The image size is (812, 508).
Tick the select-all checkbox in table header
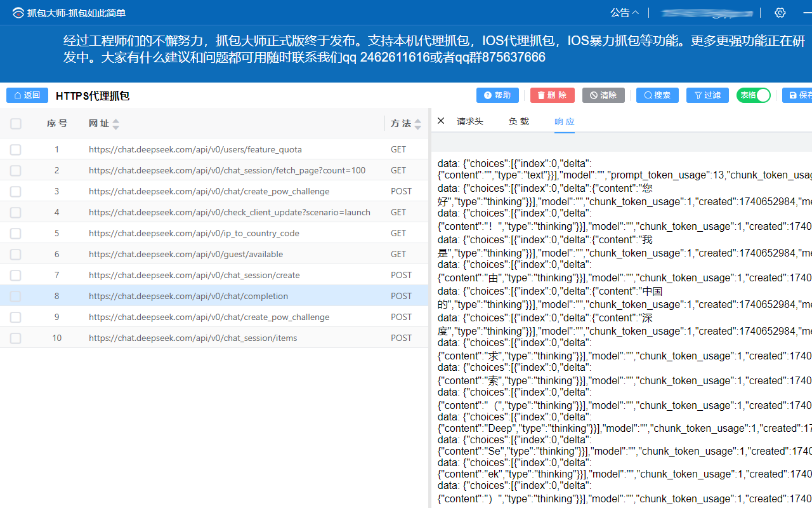tap(16, 124)
